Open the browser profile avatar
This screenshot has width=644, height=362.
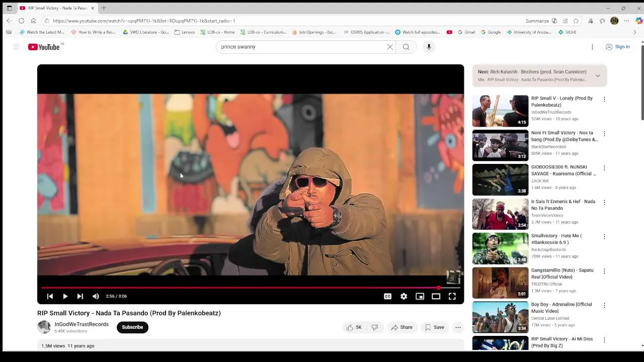pos(614,21)
